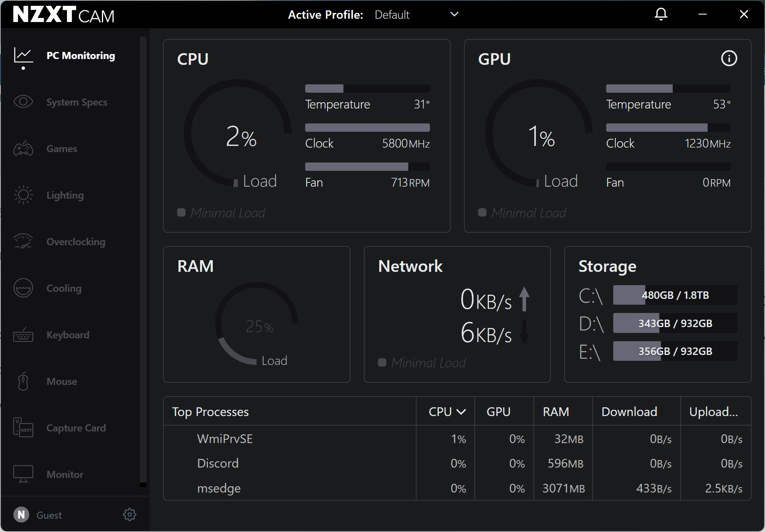Viewport: 765px width, 532px height.
Task: Open the Monitor section label
Action: pos(65,475)
